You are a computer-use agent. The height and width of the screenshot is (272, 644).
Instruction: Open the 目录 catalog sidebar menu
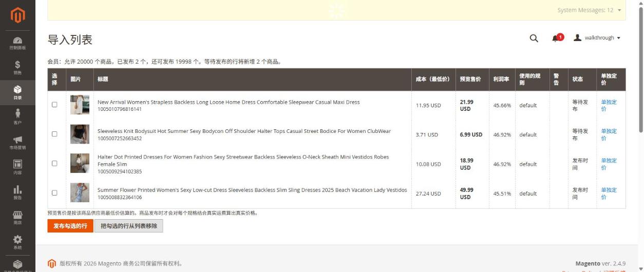(17, 92)
